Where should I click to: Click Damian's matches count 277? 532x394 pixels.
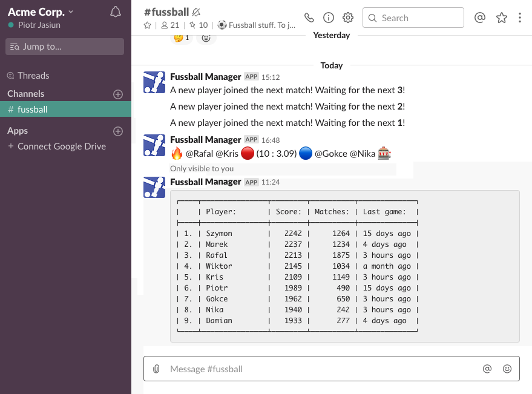click(x=343, y=320)
